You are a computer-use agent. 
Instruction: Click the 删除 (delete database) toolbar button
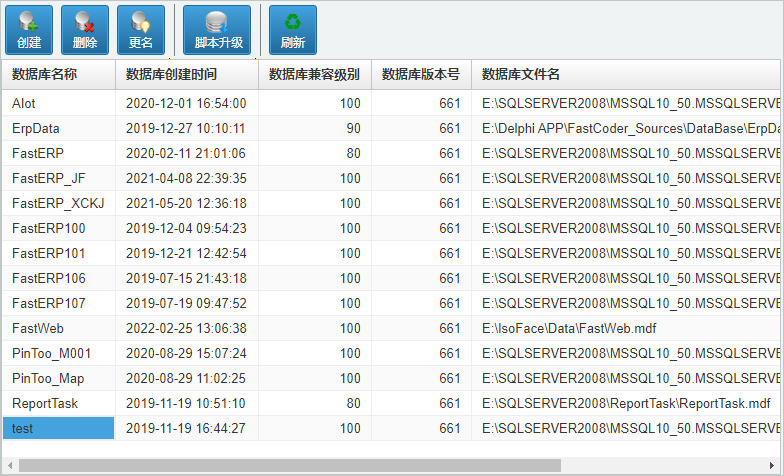(x=85, y=30)
